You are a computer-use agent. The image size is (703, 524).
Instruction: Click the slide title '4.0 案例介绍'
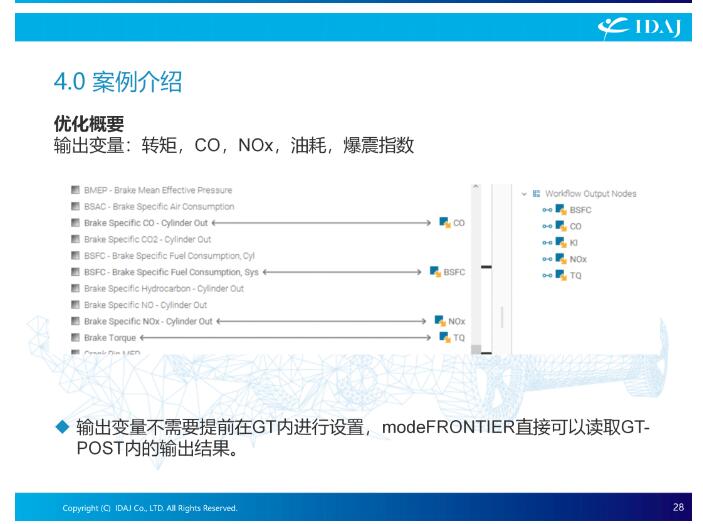118,82
